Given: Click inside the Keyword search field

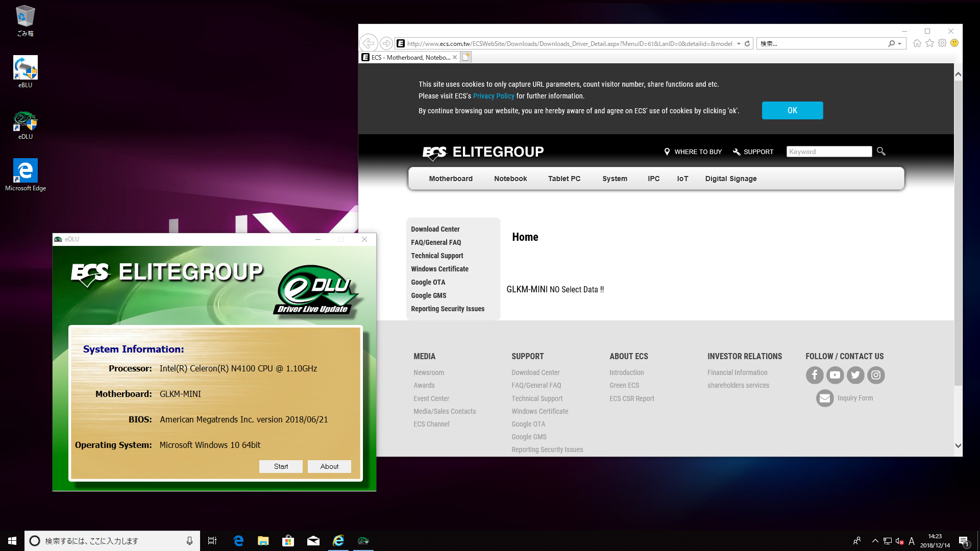Looking at the screenshot, I should (829, 152).
